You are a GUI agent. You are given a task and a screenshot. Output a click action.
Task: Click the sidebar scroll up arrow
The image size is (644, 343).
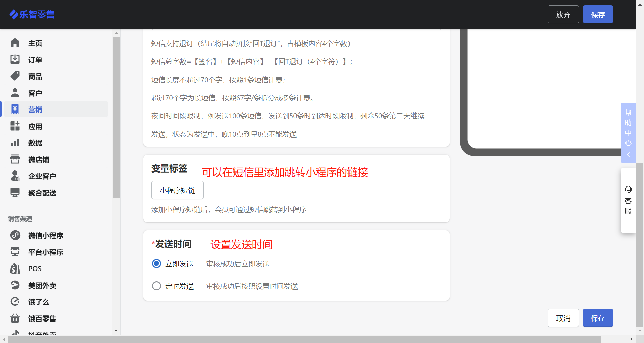coord(116,33)
